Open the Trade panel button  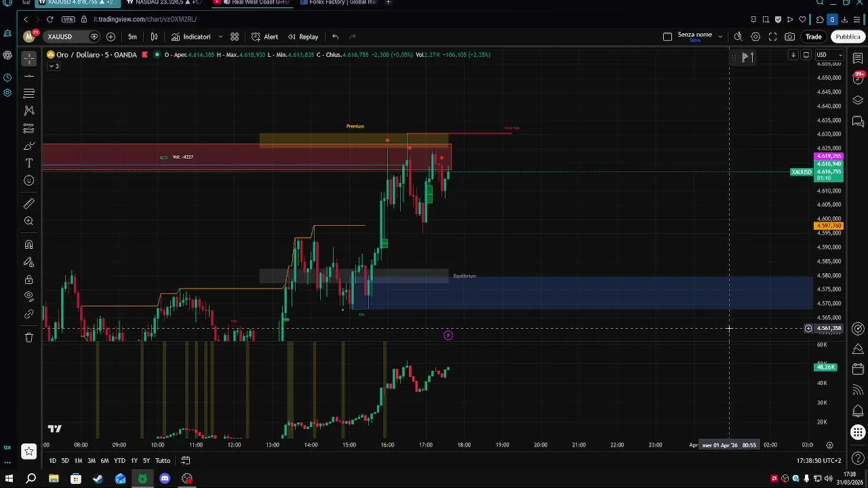pos(814,37)
